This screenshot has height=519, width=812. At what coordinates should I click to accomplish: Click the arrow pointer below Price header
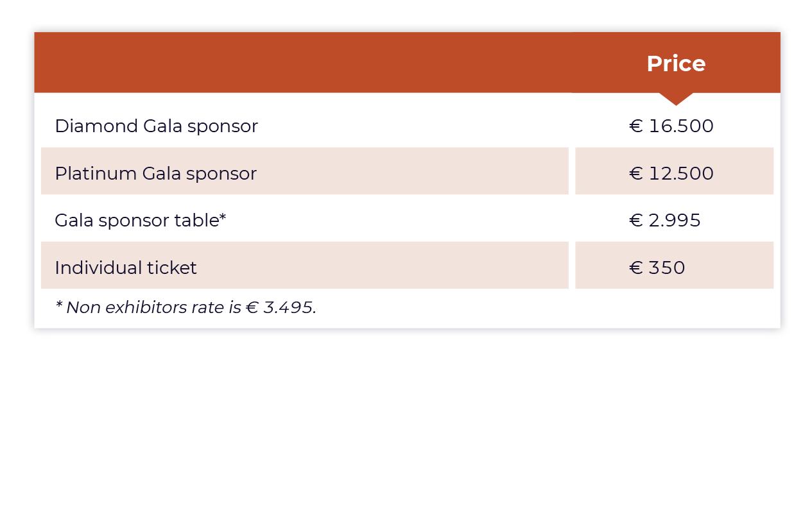click(x=676, y=99)
